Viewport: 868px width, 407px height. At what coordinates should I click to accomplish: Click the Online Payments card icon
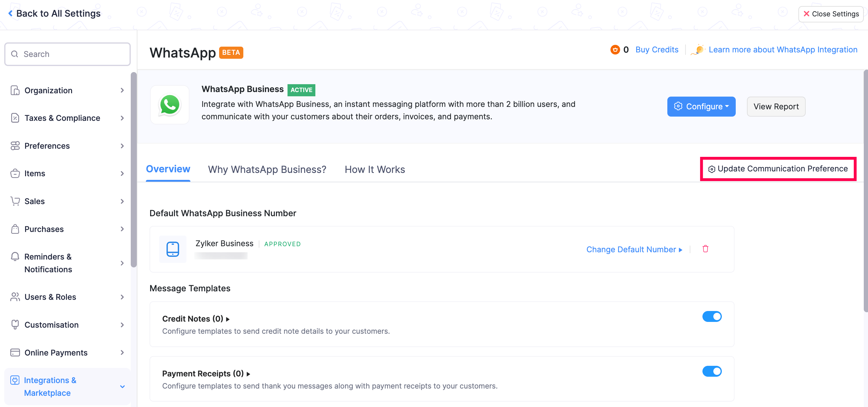(x=15, y=352)
